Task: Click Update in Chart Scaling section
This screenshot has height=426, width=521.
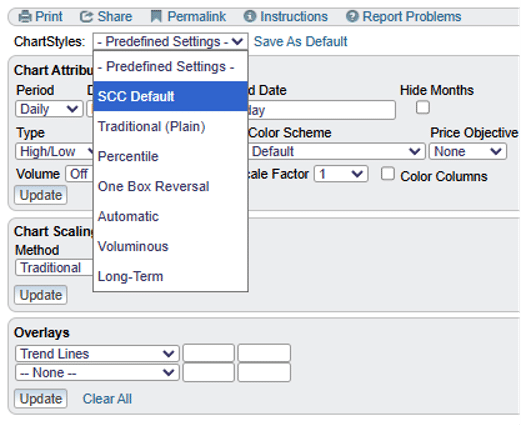Action: (x=41, y=295)
